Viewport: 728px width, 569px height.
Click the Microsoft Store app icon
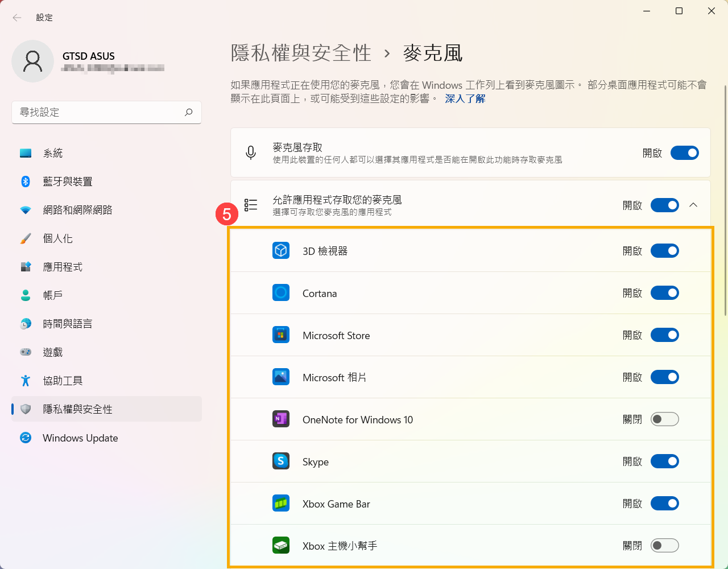click(x=281, y=335)
